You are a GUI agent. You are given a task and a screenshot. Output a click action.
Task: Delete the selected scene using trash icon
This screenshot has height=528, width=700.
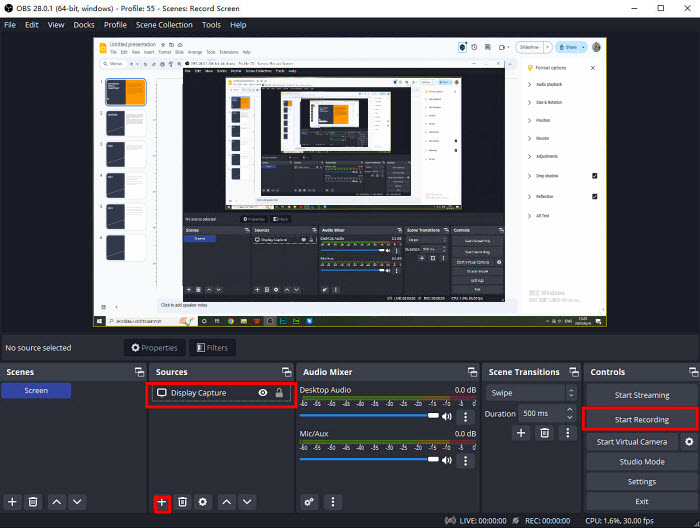[32, 501]
